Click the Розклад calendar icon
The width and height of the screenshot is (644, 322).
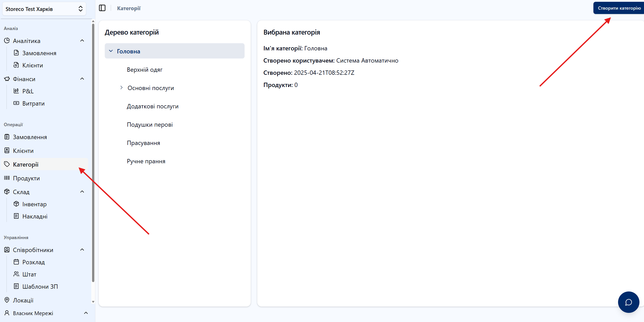point(16,262)
